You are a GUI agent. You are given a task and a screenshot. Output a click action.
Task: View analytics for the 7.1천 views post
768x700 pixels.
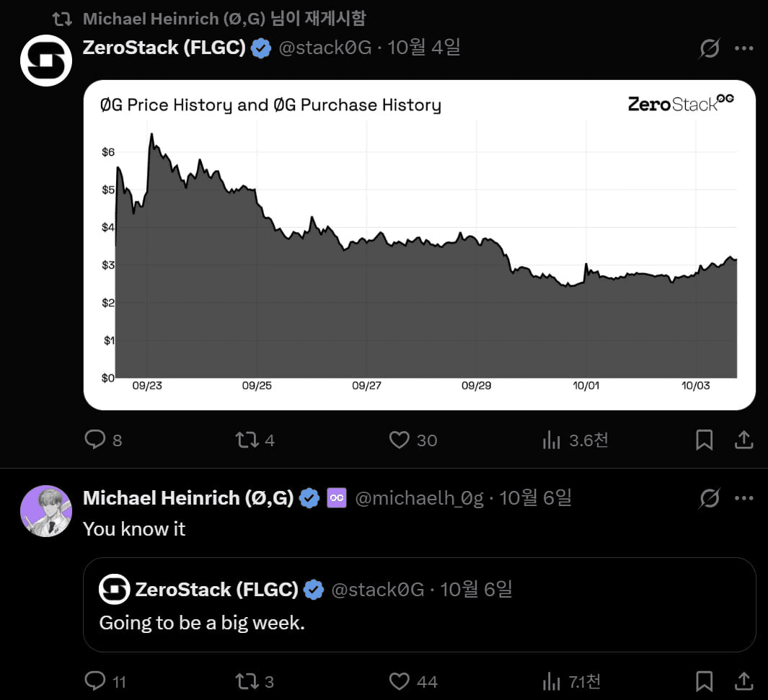tap(552, 681)
